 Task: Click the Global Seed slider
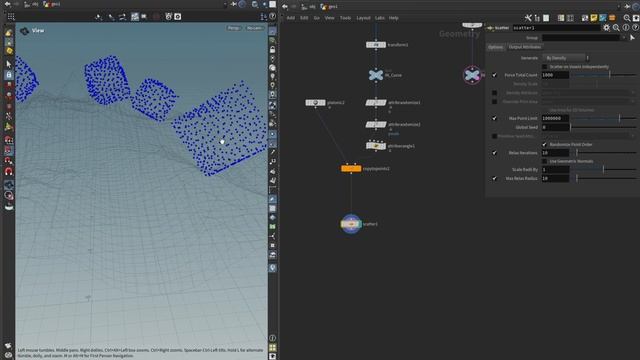603,127
